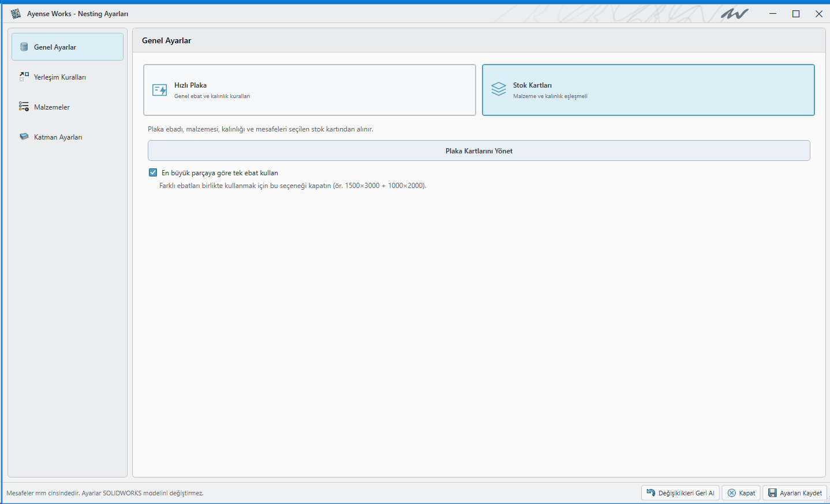Click the Malzemeler list icon
Image resolution: width=830 pixels, height=504 pixels.
coord(24,107)
